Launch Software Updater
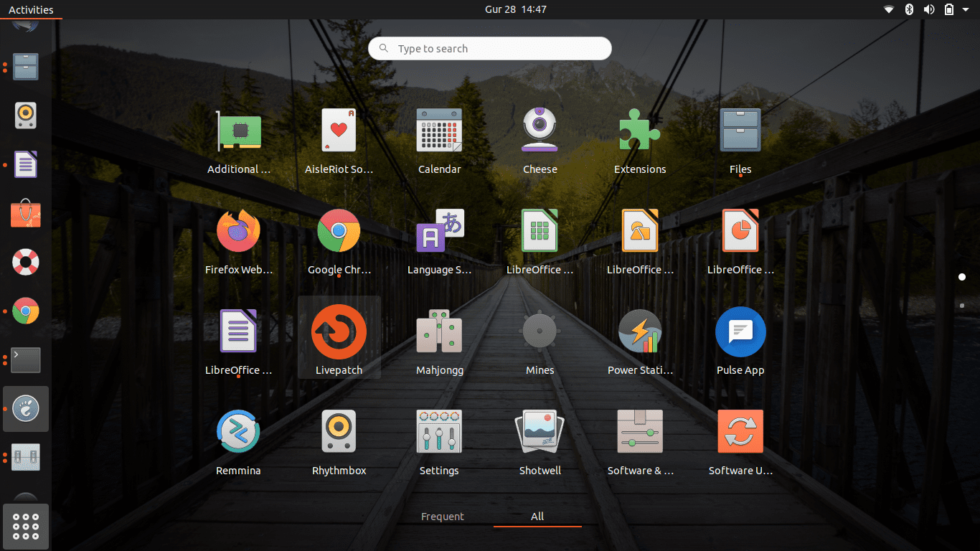The height and width of the screenshot is (551, 980). [x=740, y=443]
